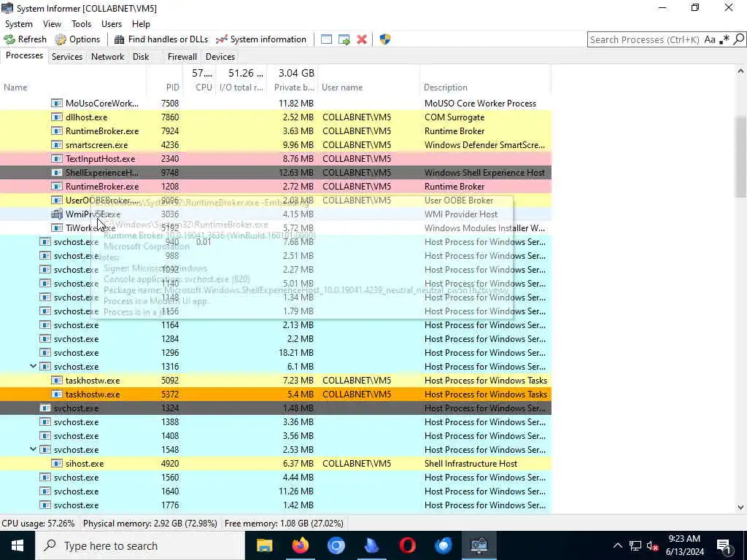Click Free memory status bar entry
Viewport: 747px width, 560px height.
[284, 524]
